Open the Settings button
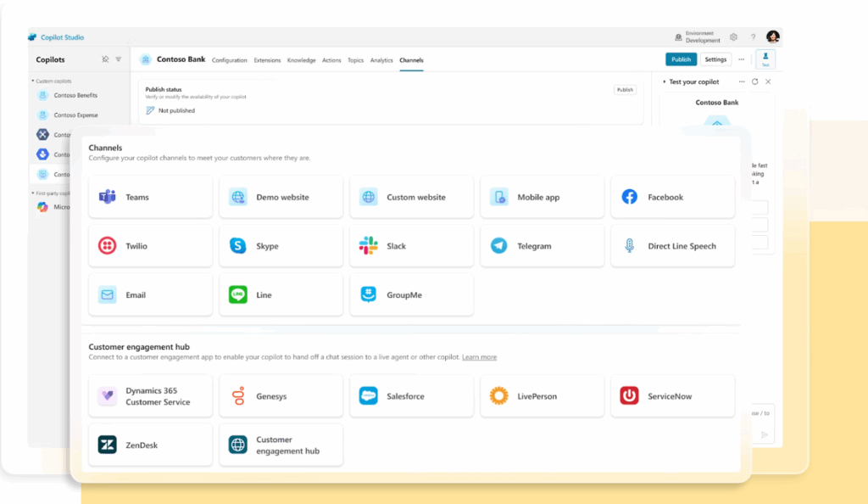The width and height of the screenshot is (868, 504). point(715,59)
